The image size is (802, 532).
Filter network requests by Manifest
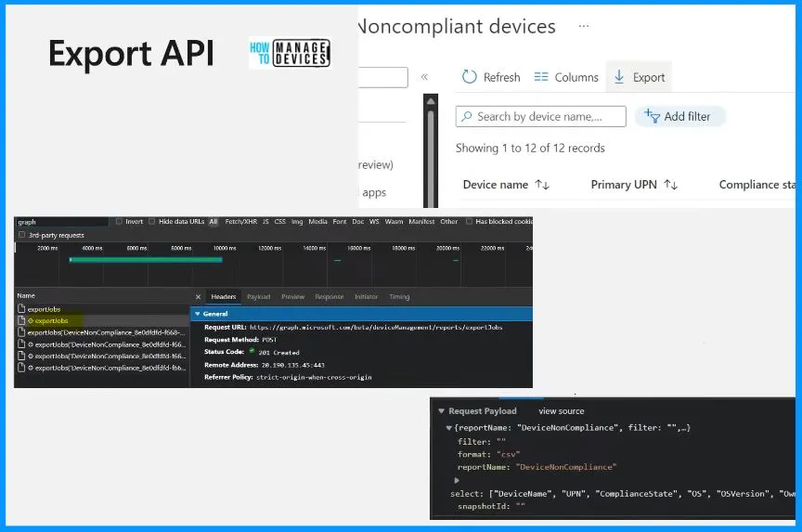click(x=421, y=222)
